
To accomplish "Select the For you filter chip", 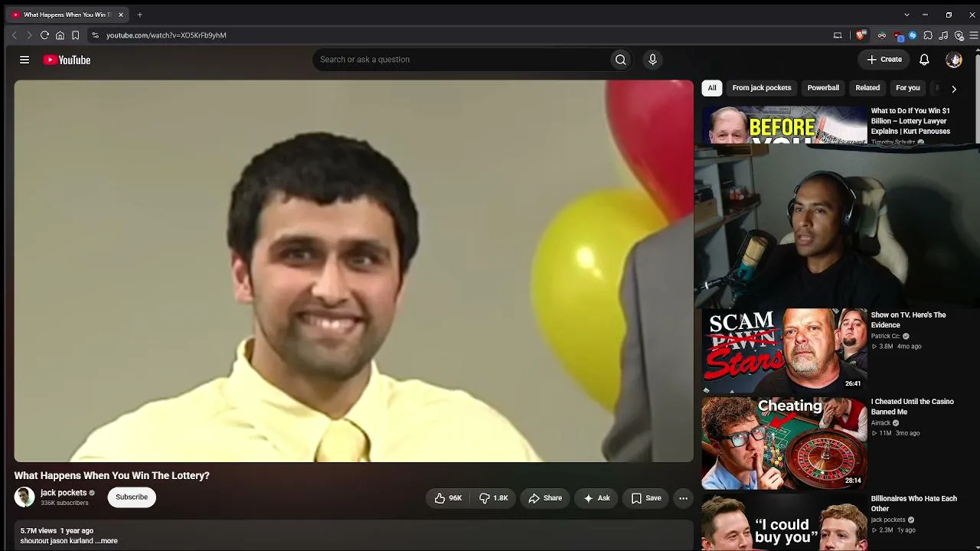I will (908, 88).
